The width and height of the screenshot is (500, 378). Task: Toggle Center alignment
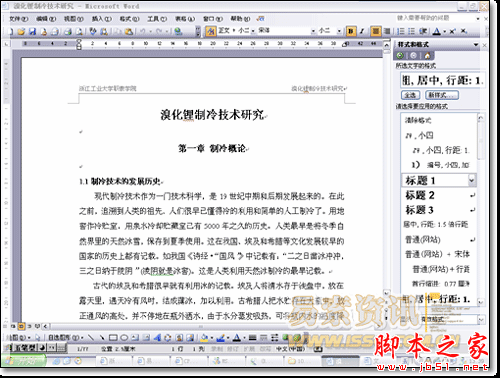[376, 31]
